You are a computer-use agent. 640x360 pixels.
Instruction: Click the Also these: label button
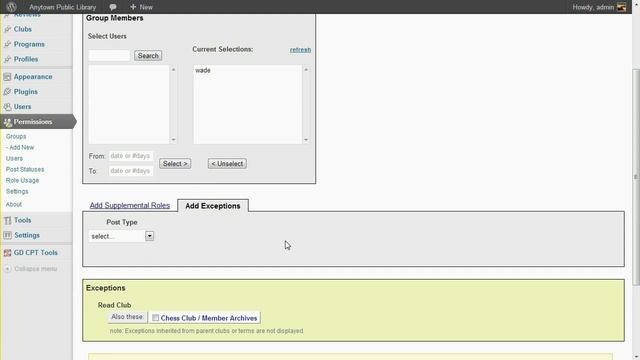[x=127, y=317]
